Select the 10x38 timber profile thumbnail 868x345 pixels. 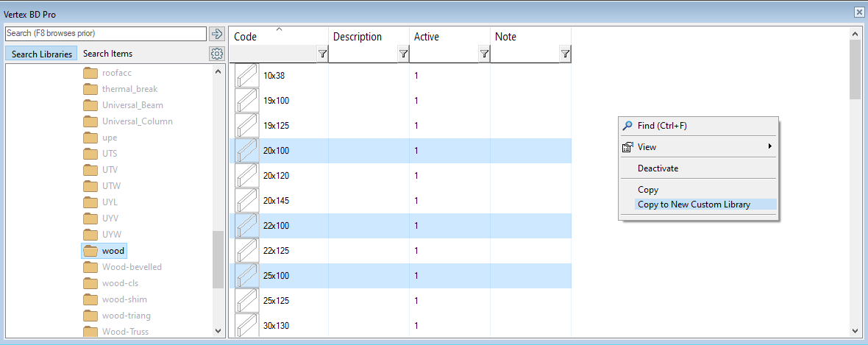[246, 76]
